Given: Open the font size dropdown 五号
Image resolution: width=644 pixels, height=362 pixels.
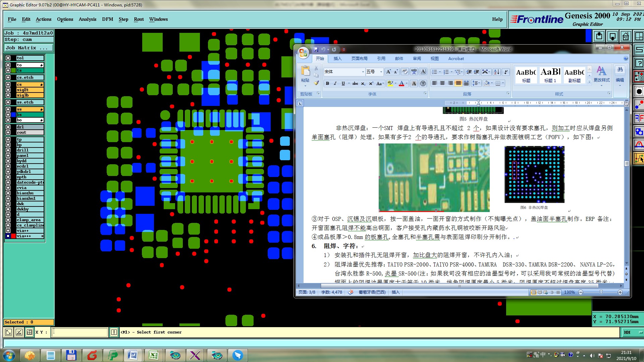Looking at the screenshot, I should (381, 72).
